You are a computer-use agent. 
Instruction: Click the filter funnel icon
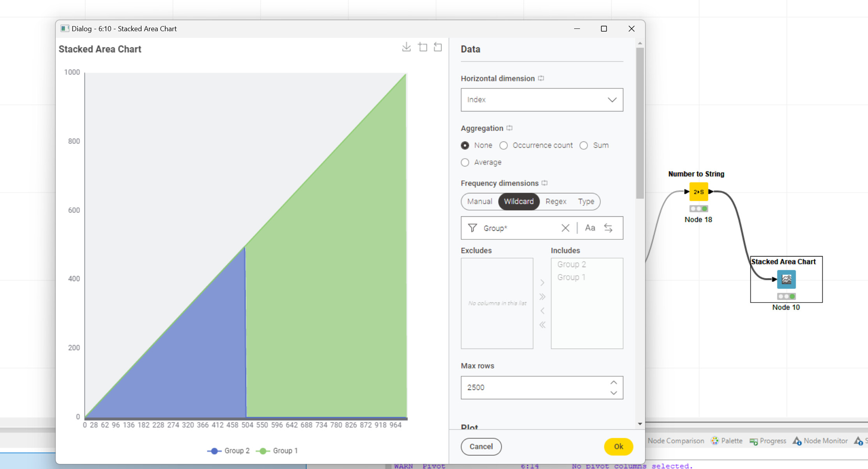point(472,228)
